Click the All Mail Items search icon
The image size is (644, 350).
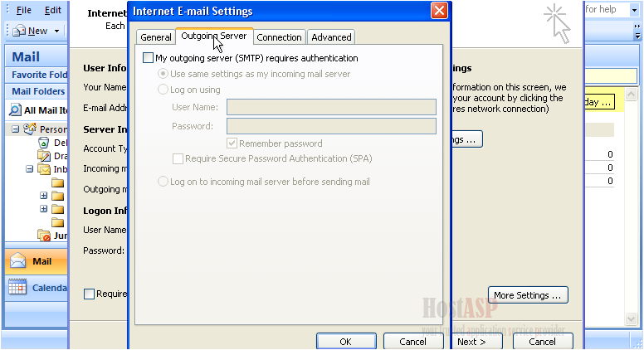pyautogui.click(x=15, y=110)
